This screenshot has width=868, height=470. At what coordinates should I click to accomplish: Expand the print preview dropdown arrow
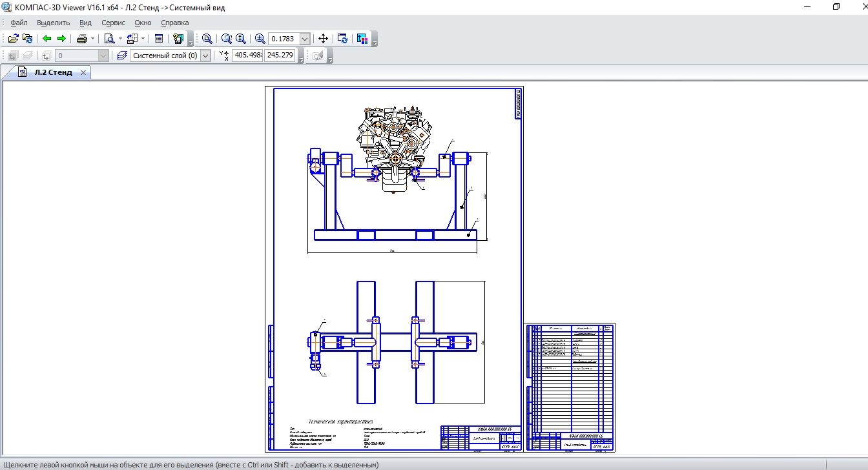tap(120, 39)
